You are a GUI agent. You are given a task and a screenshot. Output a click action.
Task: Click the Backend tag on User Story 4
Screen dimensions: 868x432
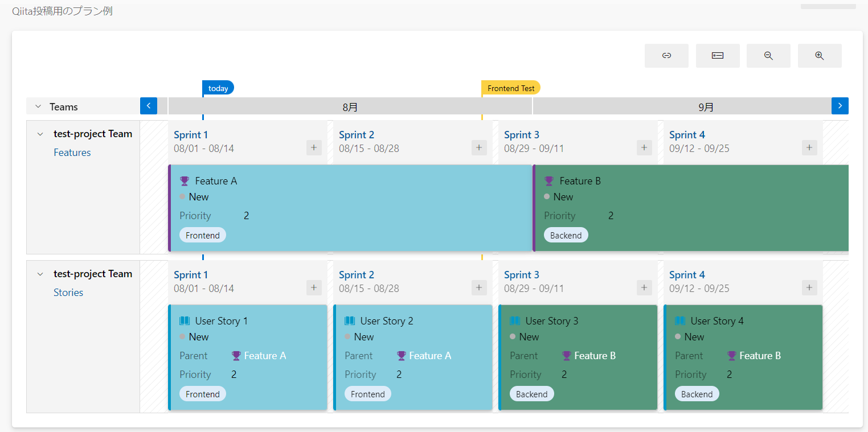[x=697, y=393]
